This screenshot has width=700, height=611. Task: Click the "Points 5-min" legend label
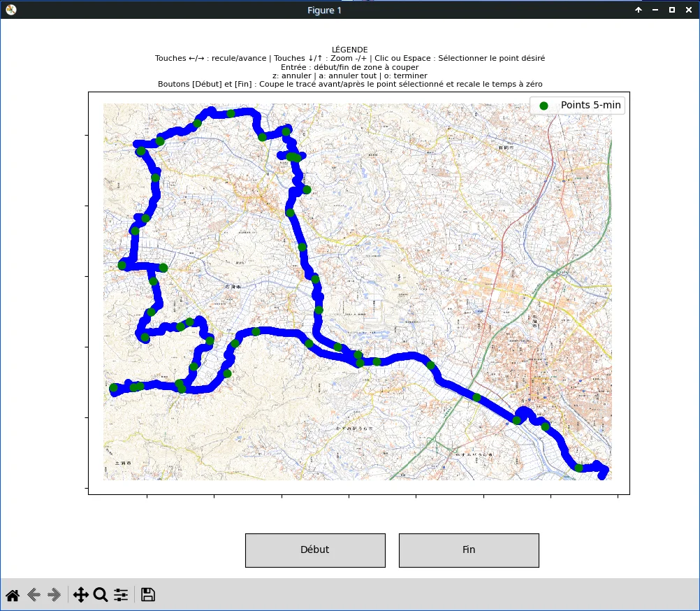590,105
